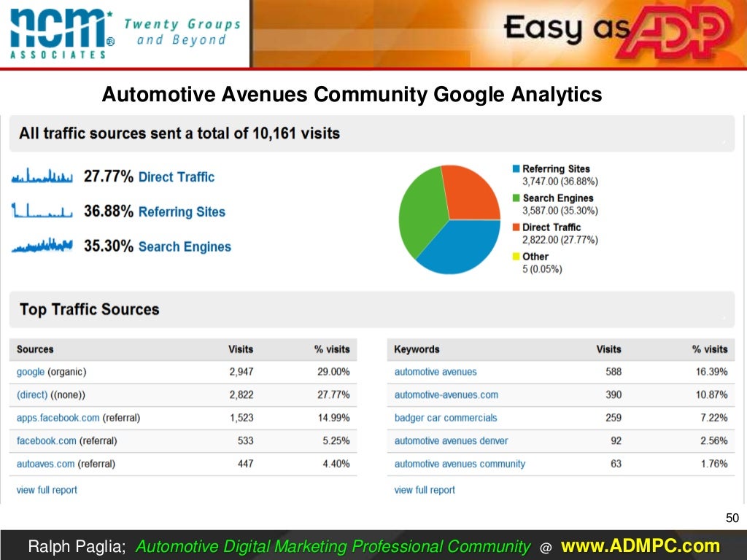Viewport: 747px width, 560px height.
Task: Click the blue Referring Sites legend swatch
Action: point(516,168)
